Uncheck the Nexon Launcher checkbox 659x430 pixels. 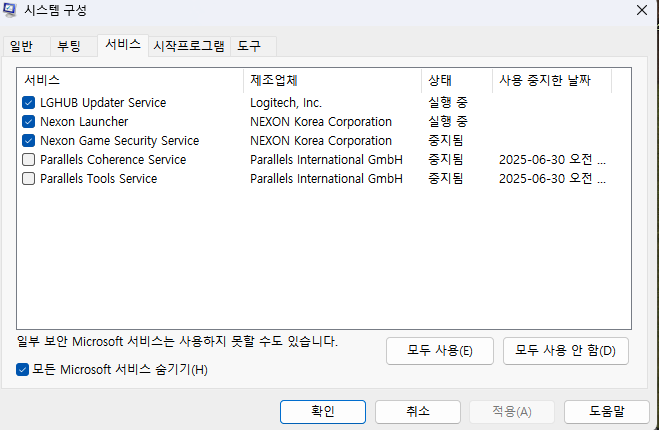(x=28, y=121)
